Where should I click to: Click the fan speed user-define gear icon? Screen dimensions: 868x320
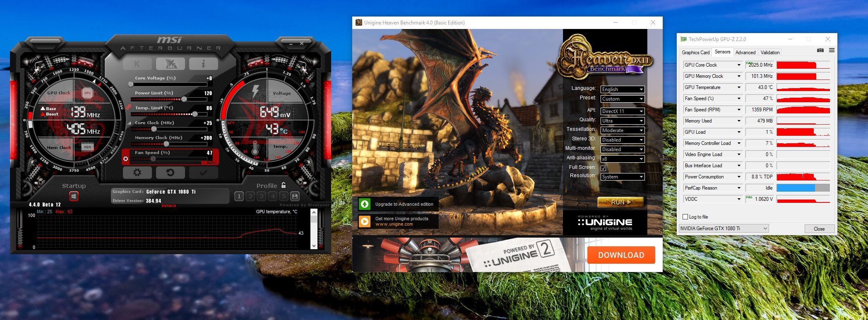click(126, 159)
